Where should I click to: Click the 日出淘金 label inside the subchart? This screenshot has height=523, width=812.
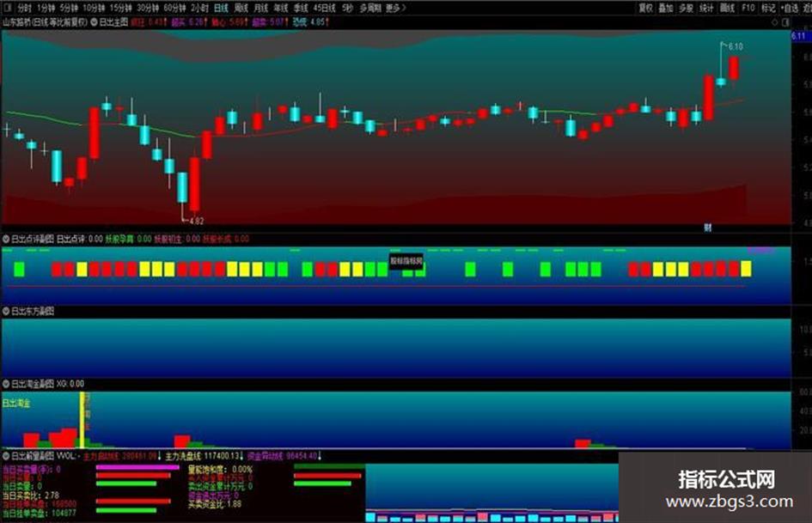point(16,404)
